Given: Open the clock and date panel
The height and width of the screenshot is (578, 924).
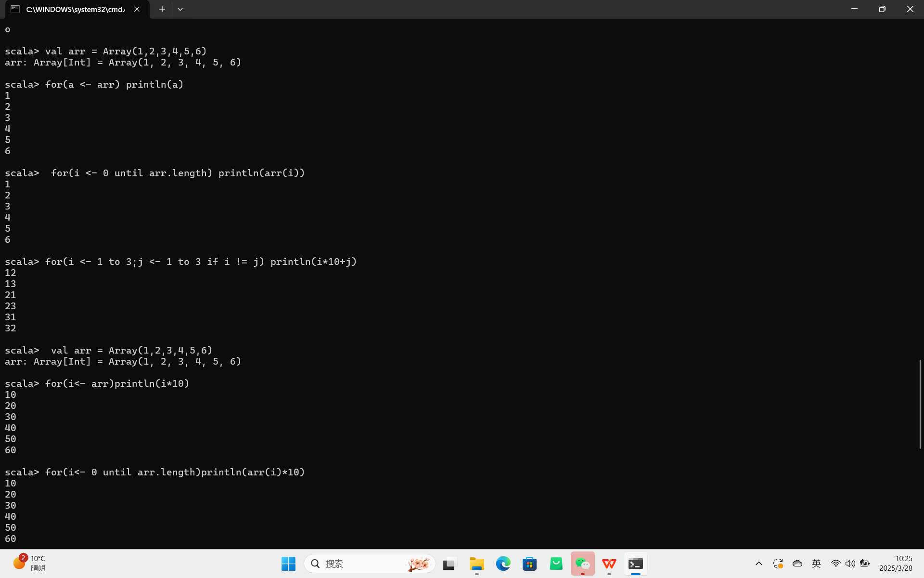Looking at the screenshot, I should (896, 564).
